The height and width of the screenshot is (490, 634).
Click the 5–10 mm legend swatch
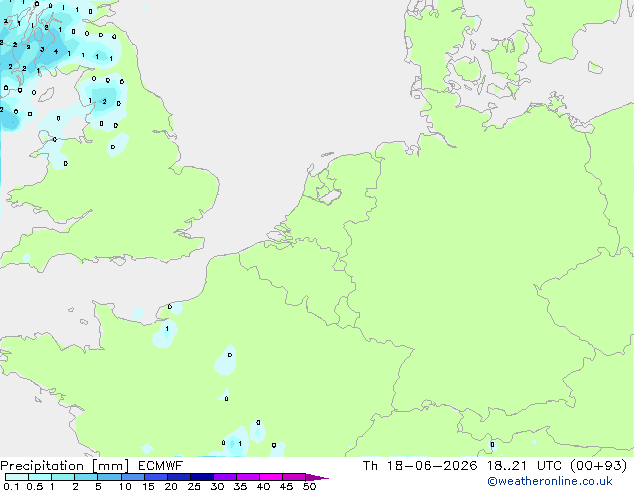pos(109,477)
